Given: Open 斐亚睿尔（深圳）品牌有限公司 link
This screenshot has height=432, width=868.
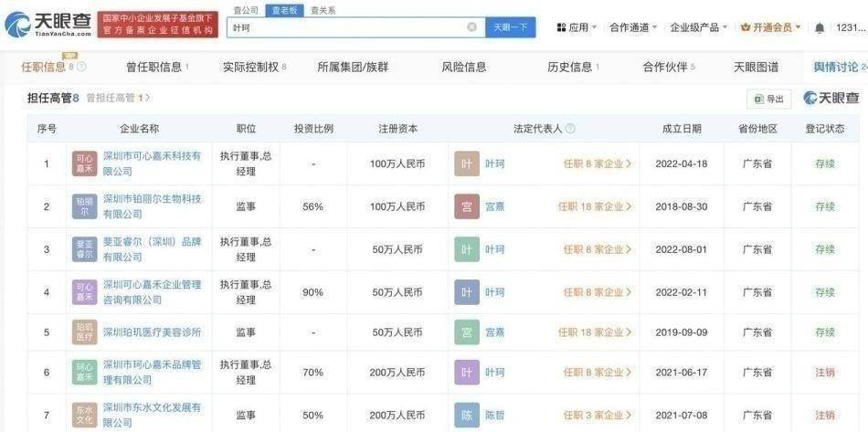Looking at the screenshot, I should tap(152, 249).
